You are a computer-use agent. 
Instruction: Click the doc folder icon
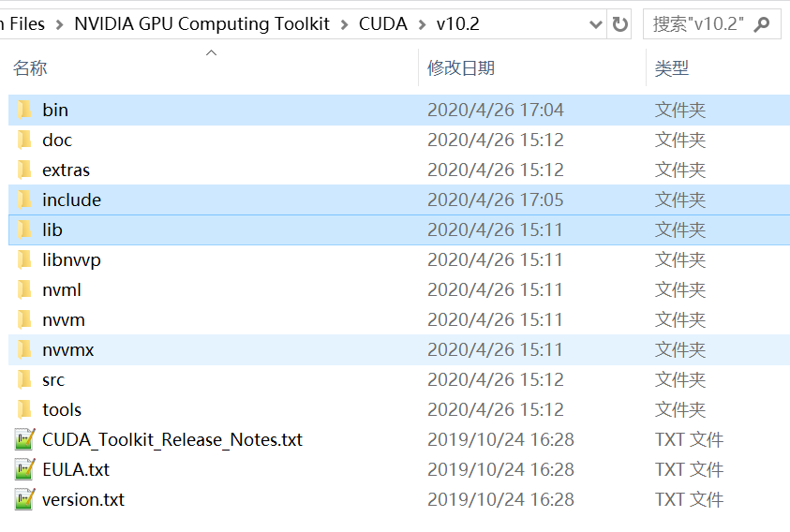point(24,140)
